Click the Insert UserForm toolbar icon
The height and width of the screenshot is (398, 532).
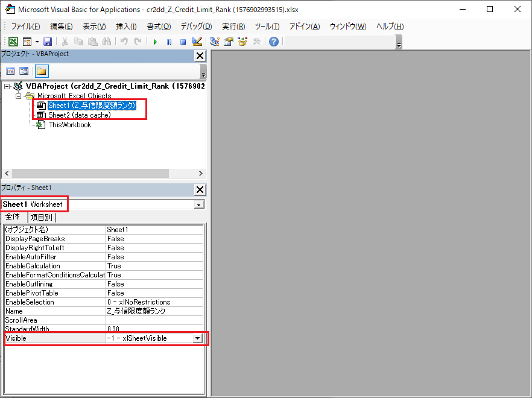pos(27,42)
